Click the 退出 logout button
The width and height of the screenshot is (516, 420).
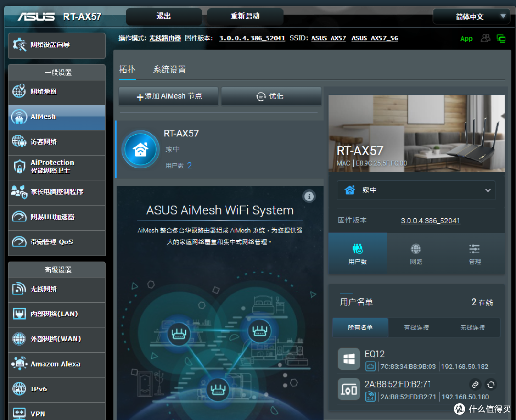coord(163,16)
